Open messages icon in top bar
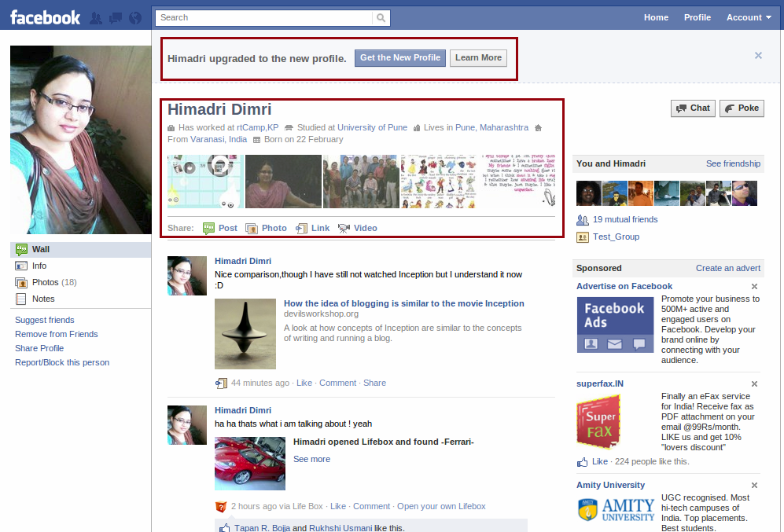Screen dimensions: 784x532 pos(116,19)
